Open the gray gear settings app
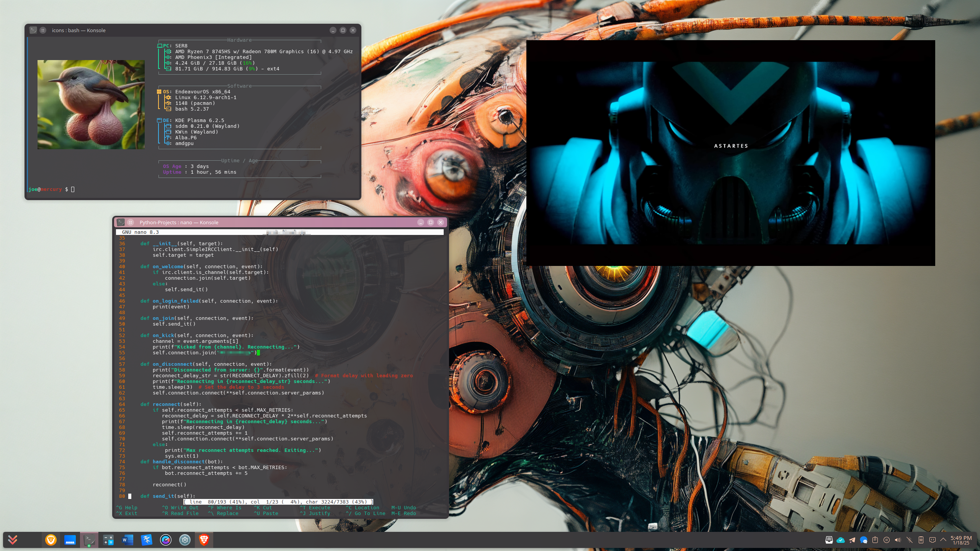 tap(185, 540)
